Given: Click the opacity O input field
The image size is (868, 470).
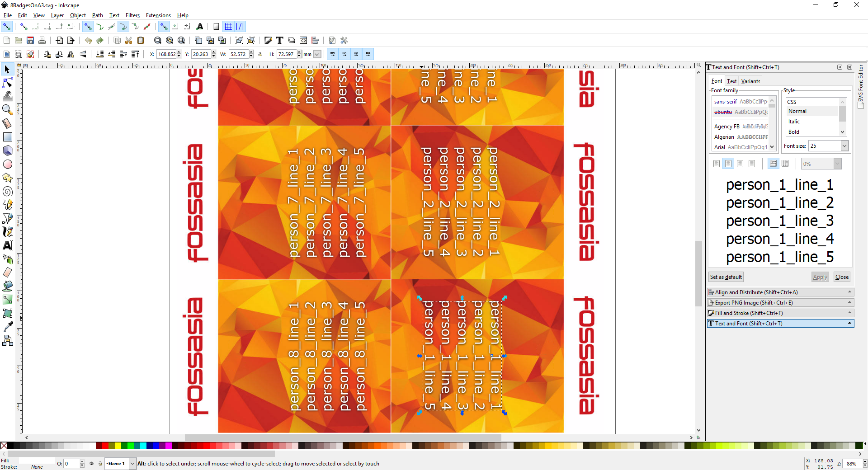Looking at the screenshot, I should [71, 464].
